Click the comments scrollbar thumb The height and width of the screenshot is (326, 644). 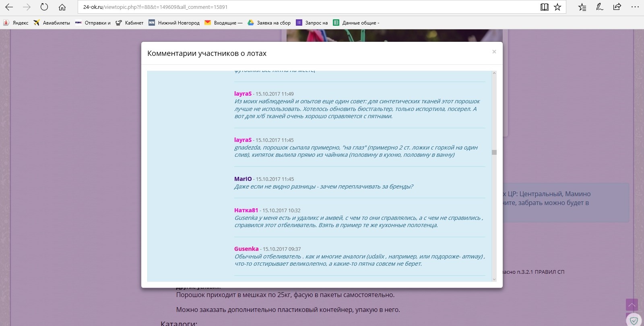(x=494, y=152)
